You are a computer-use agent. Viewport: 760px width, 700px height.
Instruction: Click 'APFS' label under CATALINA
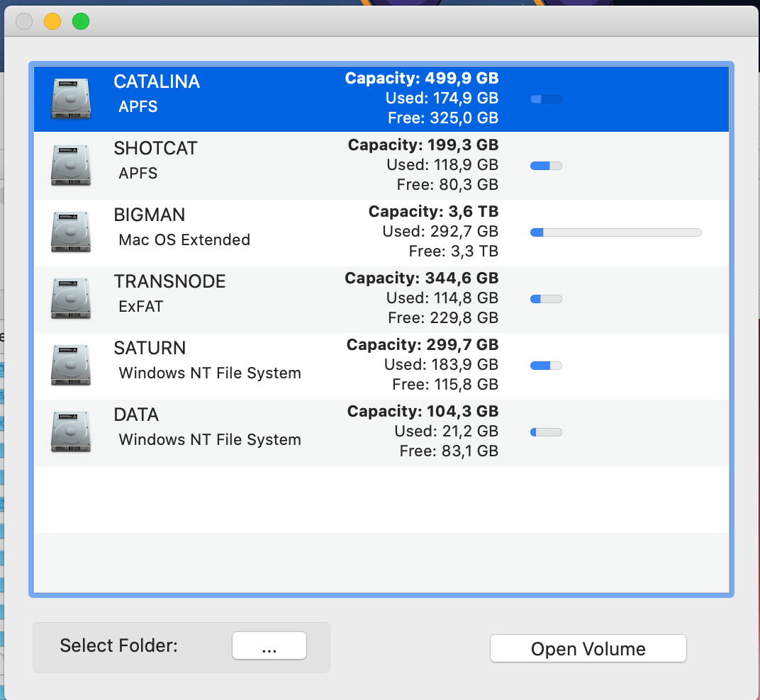tap(138, 106)
